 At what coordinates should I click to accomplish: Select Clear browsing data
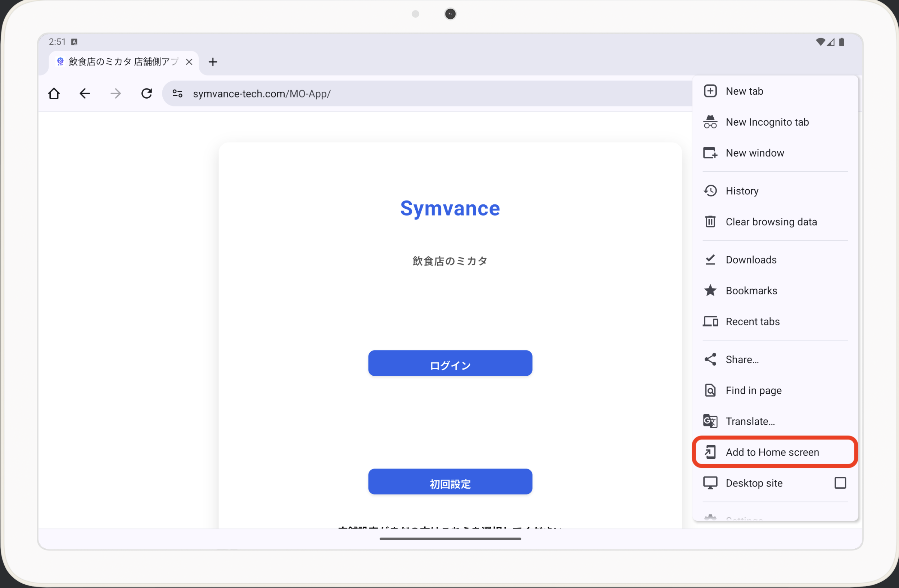tap(775, 222)
